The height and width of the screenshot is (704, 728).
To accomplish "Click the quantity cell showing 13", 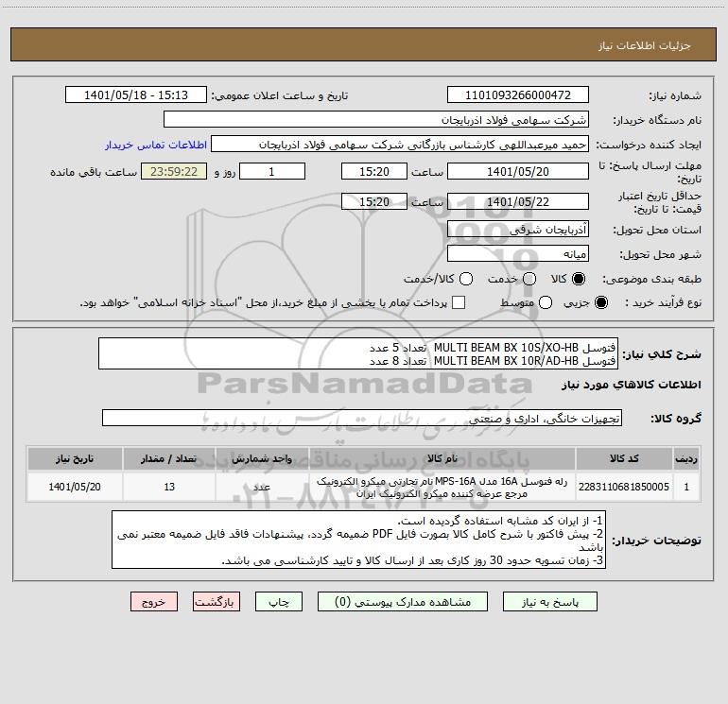I will [x=169, y=487].
